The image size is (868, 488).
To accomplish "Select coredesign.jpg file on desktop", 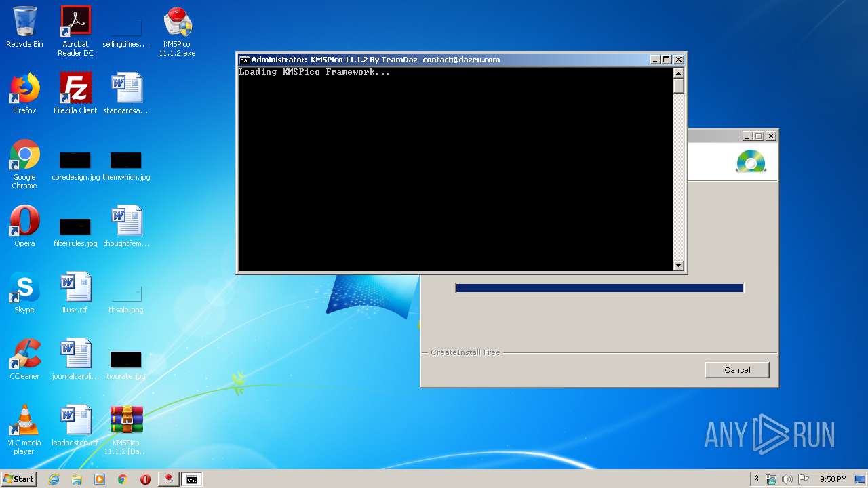I will (x=75, y=166).
